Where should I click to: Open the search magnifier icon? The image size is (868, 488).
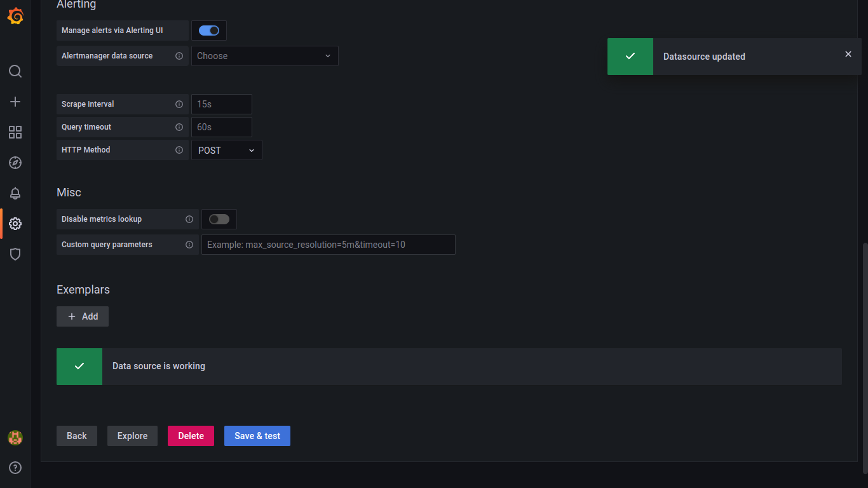tap(15, 71)
